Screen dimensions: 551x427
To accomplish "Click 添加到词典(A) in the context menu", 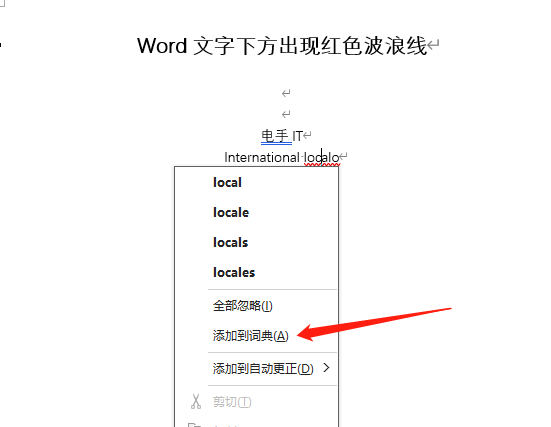I will (x=251, y=336).
